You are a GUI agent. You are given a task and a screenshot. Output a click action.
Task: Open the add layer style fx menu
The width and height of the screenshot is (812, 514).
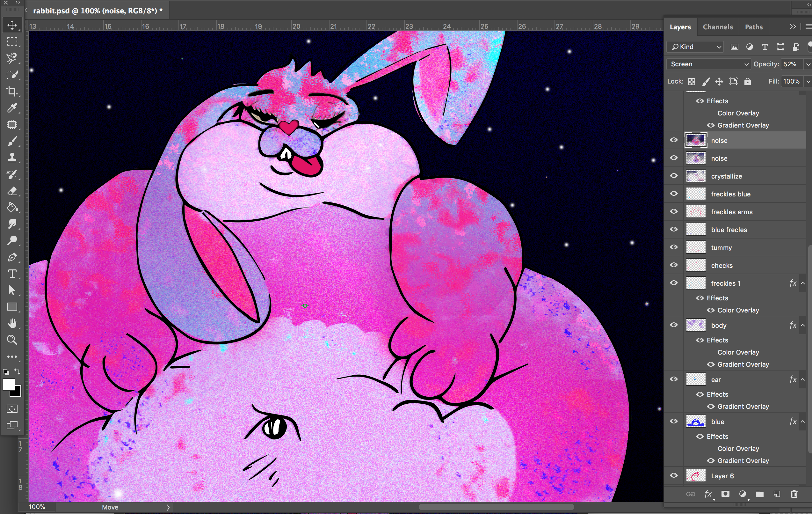708,494
